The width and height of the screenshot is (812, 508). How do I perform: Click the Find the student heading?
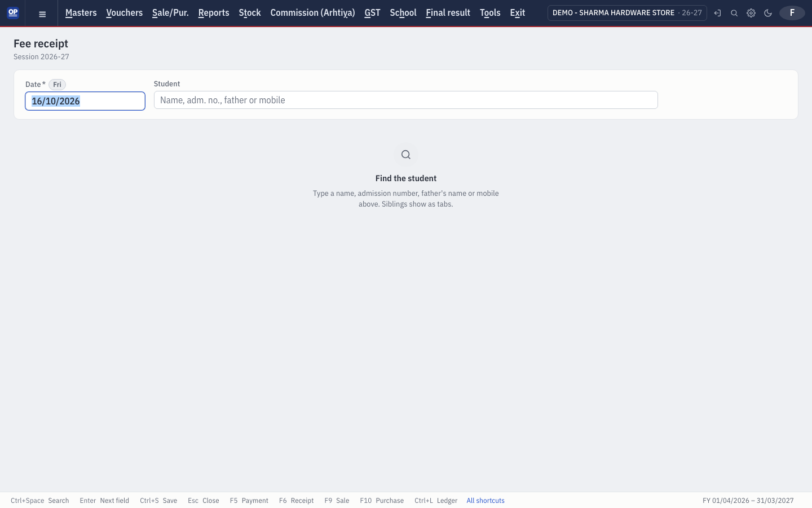click(406, 178)
